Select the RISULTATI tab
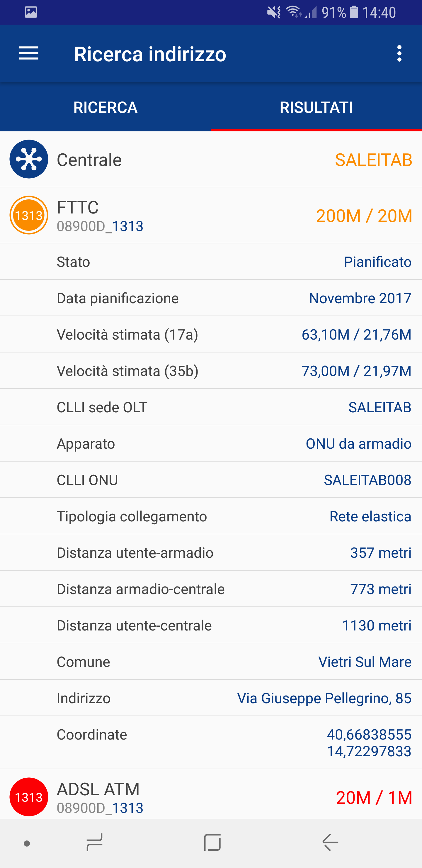This screenshot has width=422, height=868. (316, 108)
